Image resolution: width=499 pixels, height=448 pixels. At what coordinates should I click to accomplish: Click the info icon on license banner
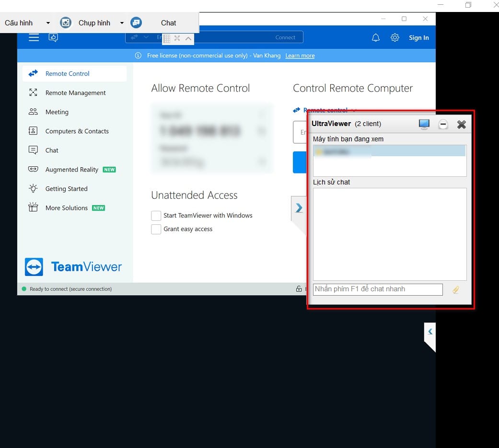click(138, 56)
